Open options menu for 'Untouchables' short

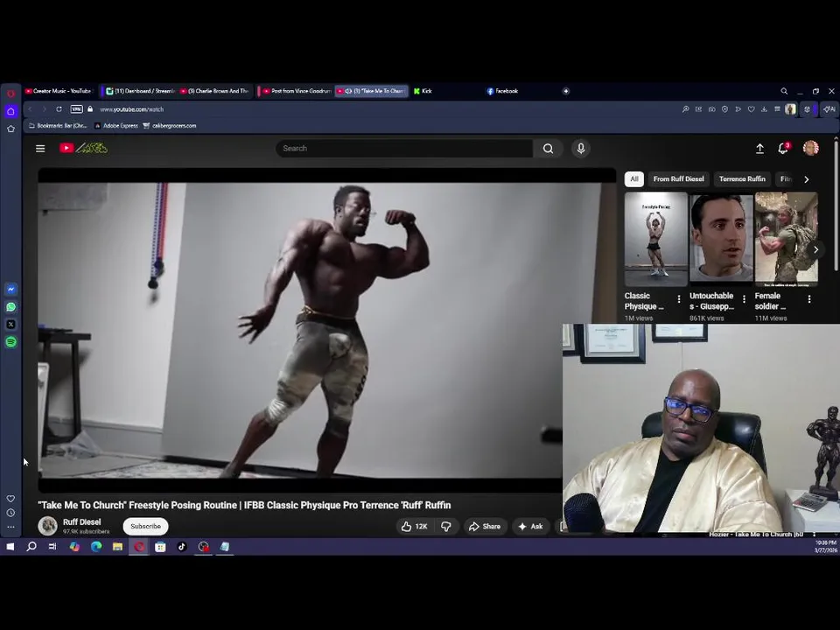click(x=744, y=299)
